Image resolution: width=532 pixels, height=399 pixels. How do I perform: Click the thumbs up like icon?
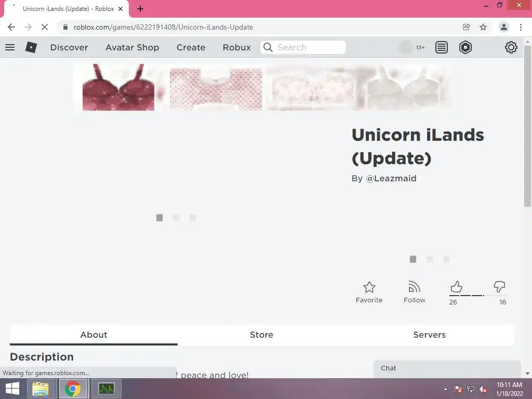tap(456, 287)
